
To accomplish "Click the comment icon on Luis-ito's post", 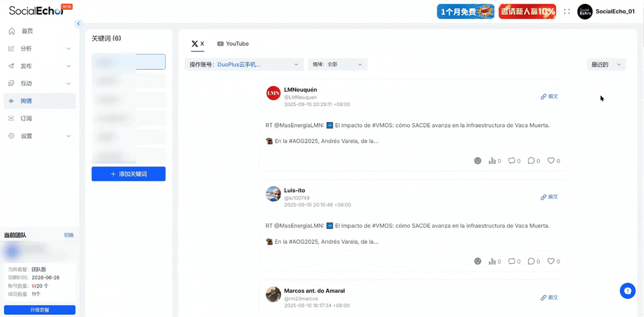I will [531, 261].
